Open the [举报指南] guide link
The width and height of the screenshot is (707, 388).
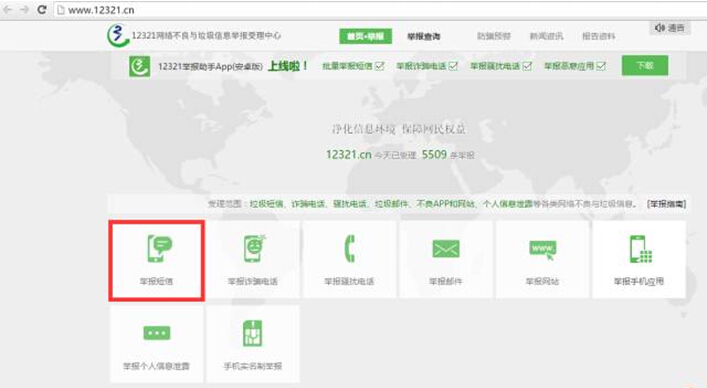pyautogui.click(x=666, y=204)
